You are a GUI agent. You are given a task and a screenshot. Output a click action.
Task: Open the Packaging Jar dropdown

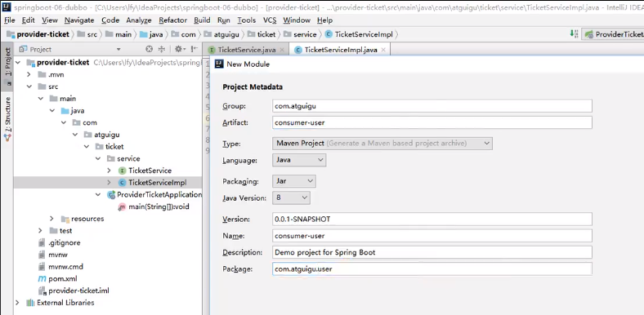pyautogui.click(x=294, y=181)
